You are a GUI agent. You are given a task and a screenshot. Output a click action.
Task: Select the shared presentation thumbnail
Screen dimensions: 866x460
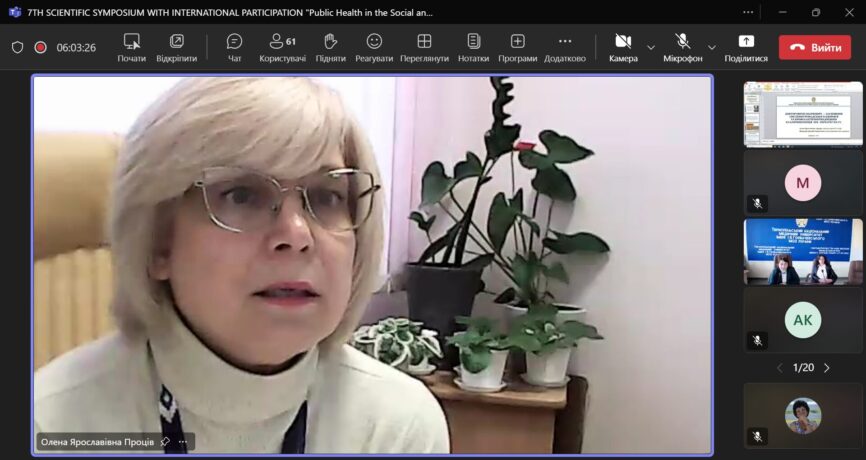point(802,114)
